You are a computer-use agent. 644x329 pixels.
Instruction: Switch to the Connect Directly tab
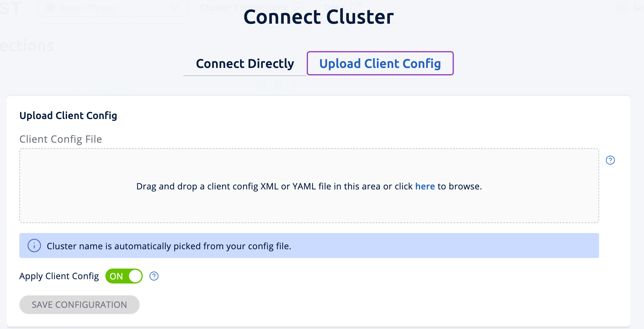click(x=245, y=63)
